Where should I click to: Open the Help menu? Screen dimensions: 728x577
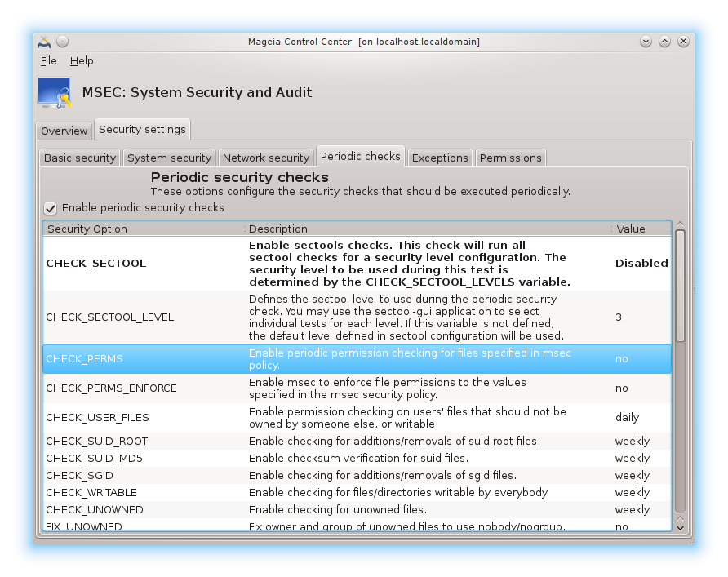[x=82, y=61]
